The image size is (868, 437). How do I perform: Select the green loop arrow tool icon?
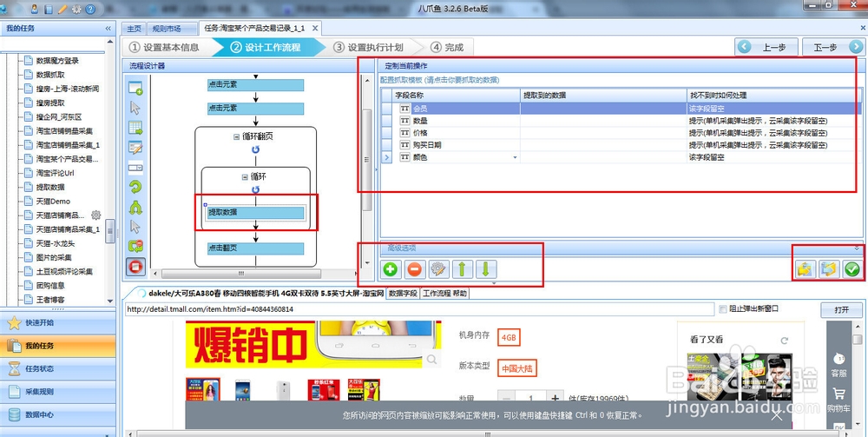(x=135, y=187)
